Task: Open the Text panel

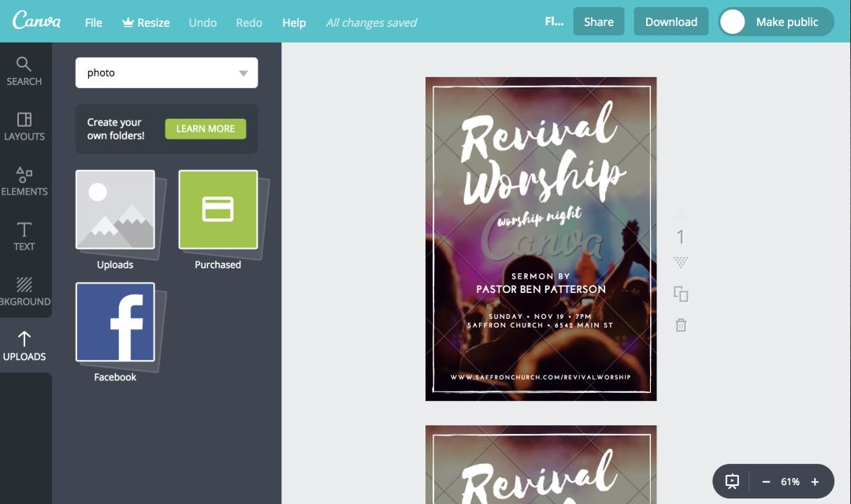Action: [24, 236]
